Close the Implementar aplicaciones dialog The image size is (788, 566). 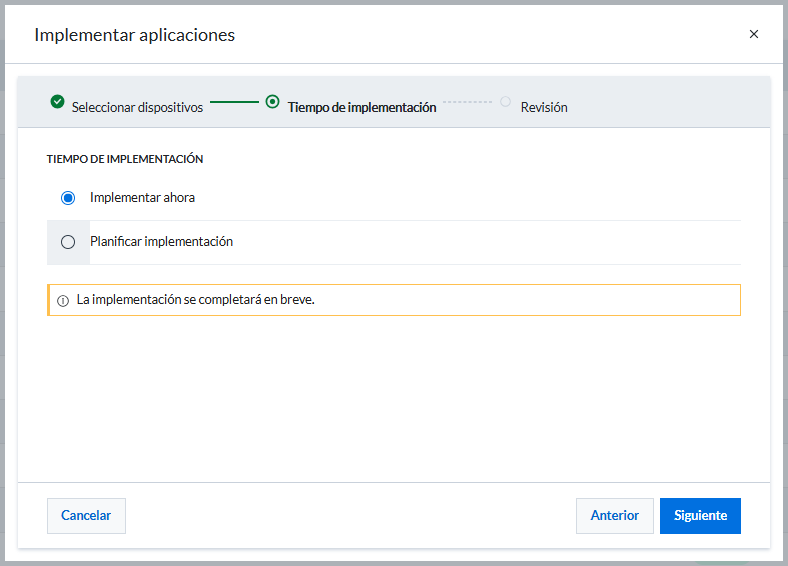pyautogui.click(x=753, y=34)
